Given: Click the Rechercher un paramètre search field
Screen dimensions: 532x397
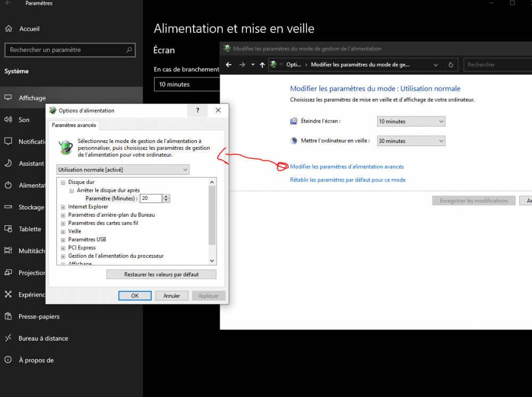Looking at the screenshot, I should point(66,50).
